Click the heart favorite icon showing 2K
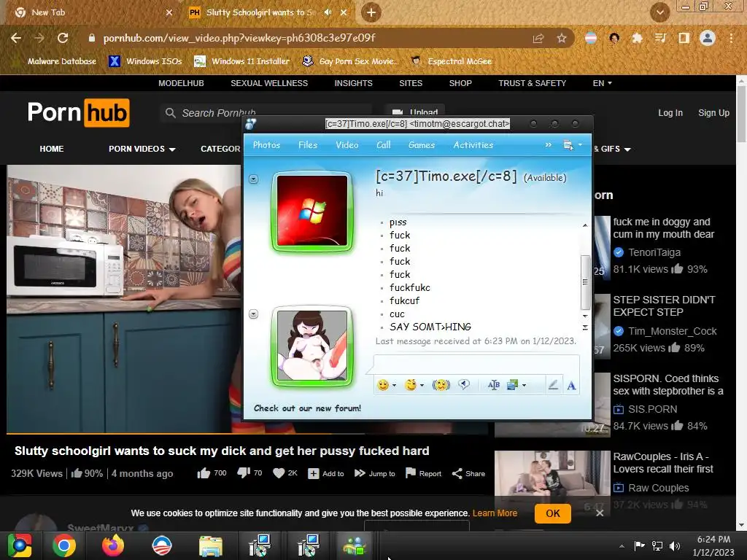This screenshot has width=747, height=560. click(285, 472)
